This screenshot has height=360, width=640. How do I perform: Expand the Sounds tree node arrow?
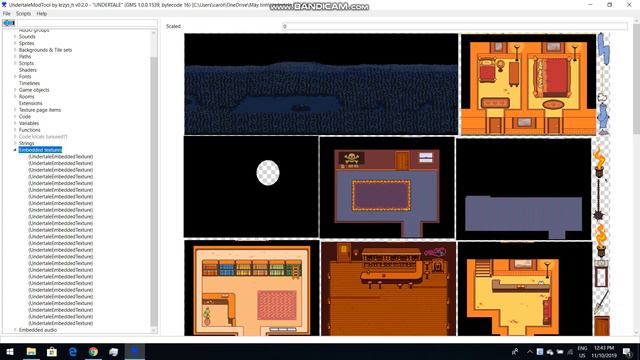[15, 37]
